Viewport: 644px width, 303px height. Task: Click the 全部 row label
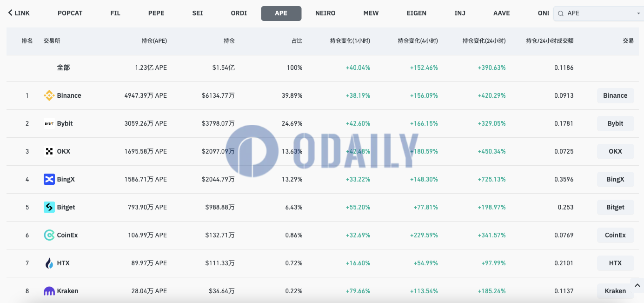pyautogui.click(x=63, y=67)
